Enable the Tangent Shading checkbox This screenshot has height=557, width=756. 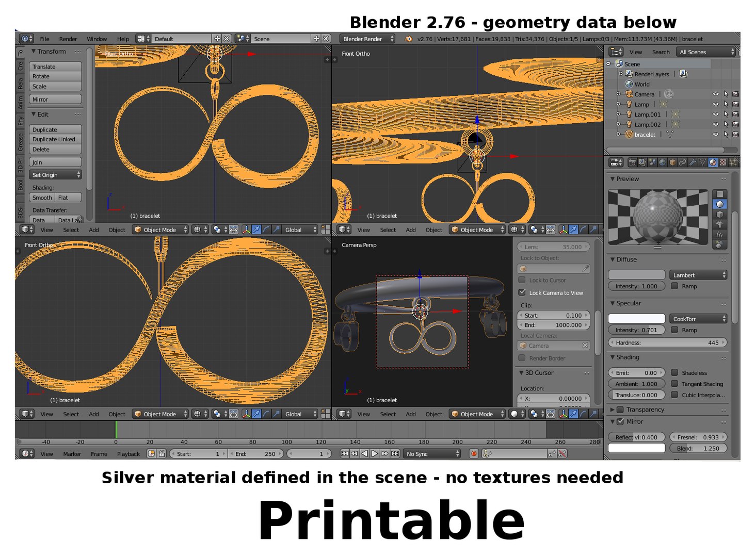674,384
